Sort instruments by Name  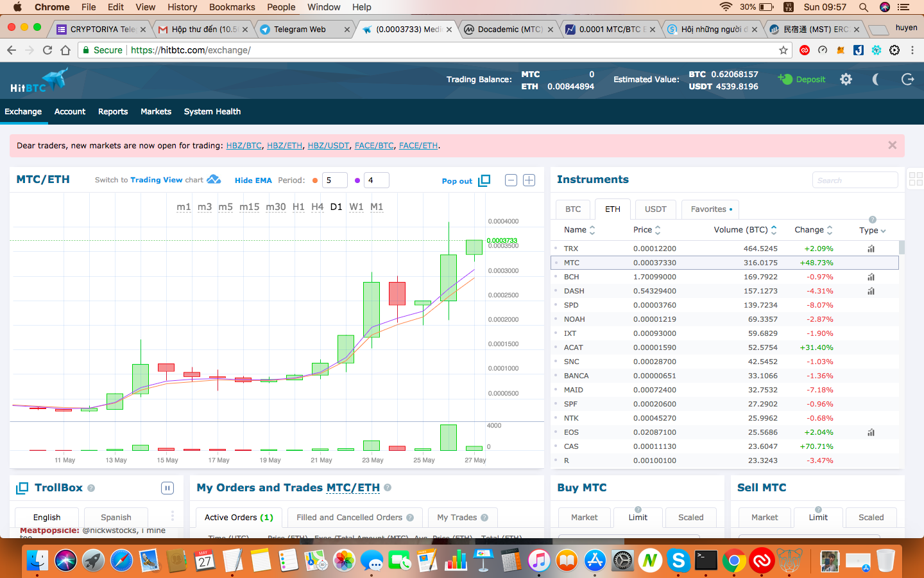click(x=579, y=230)
